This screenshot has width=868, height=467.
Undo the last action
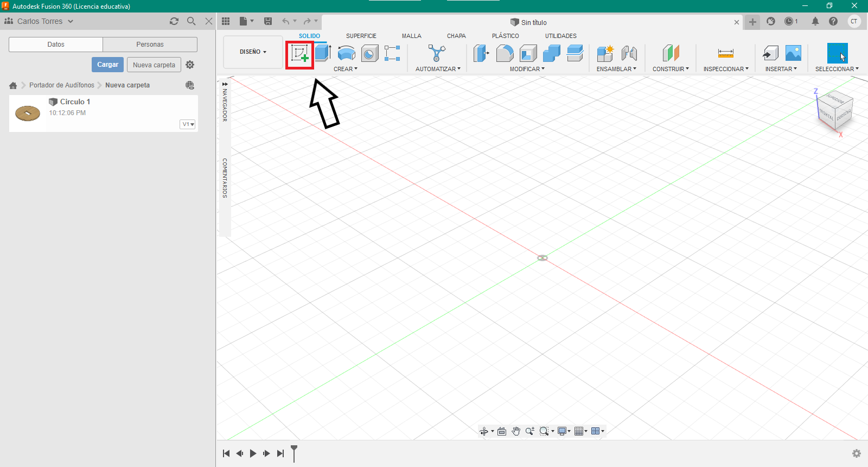[286, 21]
